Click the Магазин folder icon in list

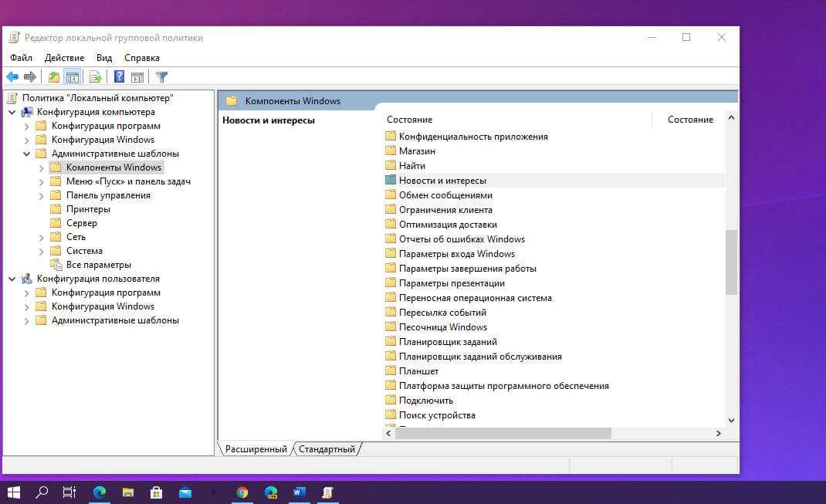pyautogui.click(x=391, y=151)
